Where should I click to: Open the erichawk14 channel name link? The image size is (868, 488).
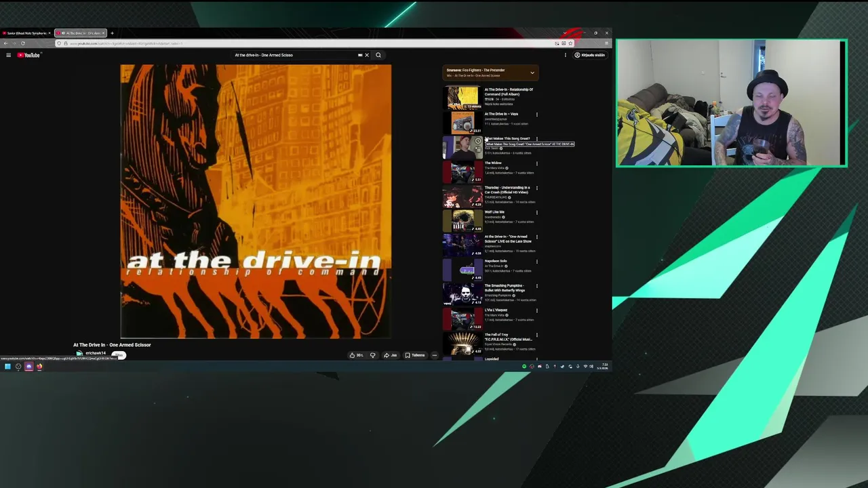[x=96, y=353]
